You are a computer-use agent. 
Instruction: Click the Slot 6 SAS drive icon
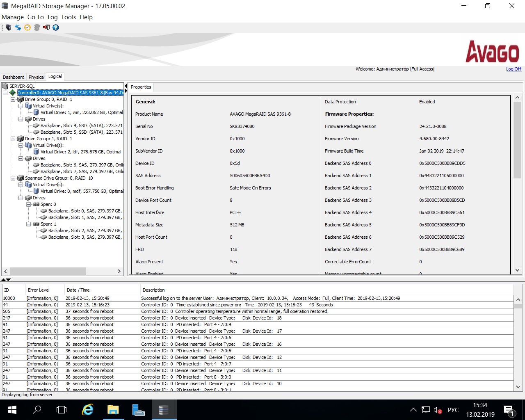[x=36, y=165]
